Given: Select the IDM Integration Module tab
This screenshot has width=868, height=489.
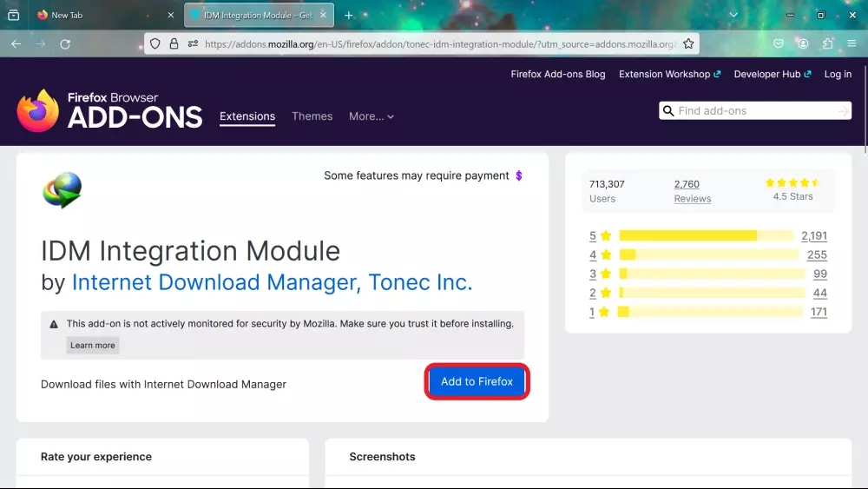Looking at the screenshot, I should tap(259, 15).
